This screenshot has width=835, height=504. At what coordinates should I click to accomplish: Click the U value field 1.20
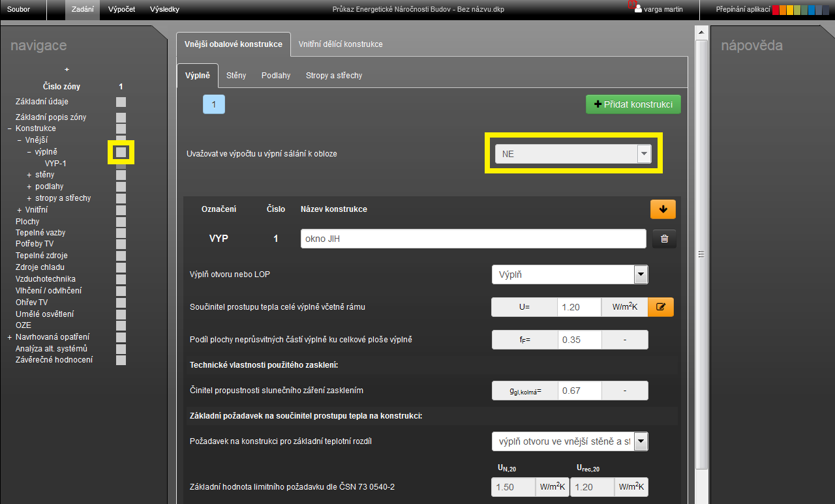[579, 307]
